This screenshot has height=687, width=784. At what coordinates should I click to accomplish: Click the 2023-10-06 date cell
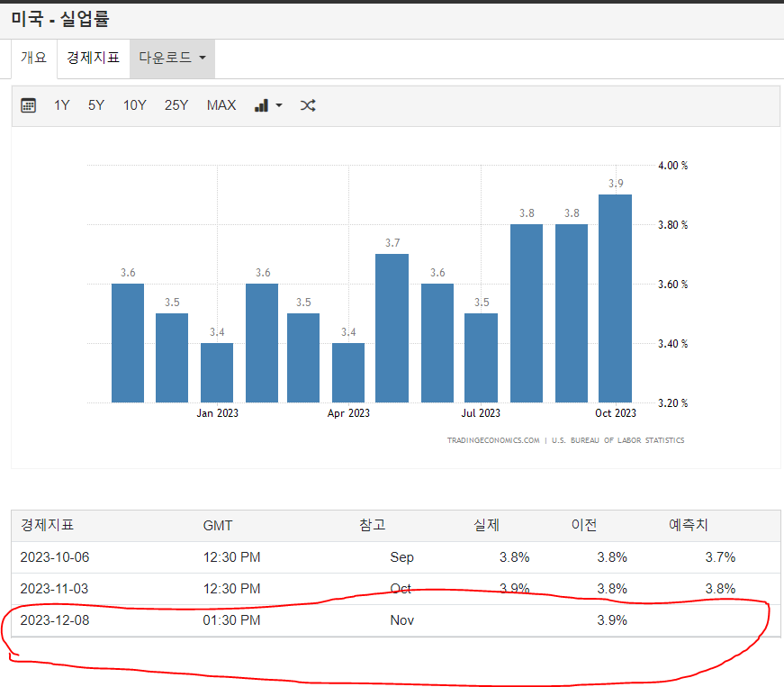(55, 557)
